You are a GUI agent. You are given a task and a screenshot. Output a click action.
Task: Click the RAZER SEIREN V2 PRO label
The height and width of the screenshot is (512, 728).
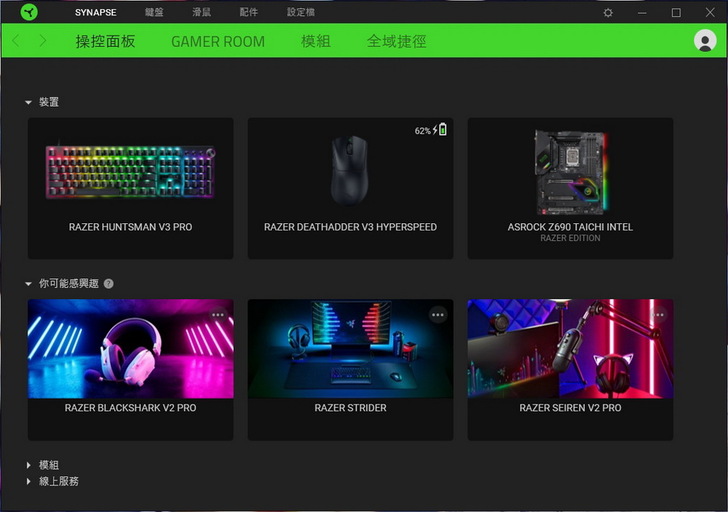point(570,408)
